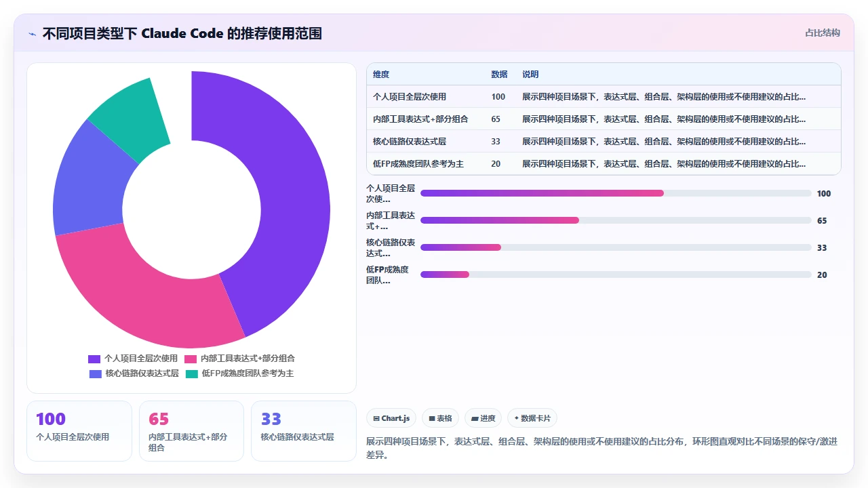Click the 内部工具表达式 progress bar
Screen dimensions: 868x488
[x=616, y=220]
